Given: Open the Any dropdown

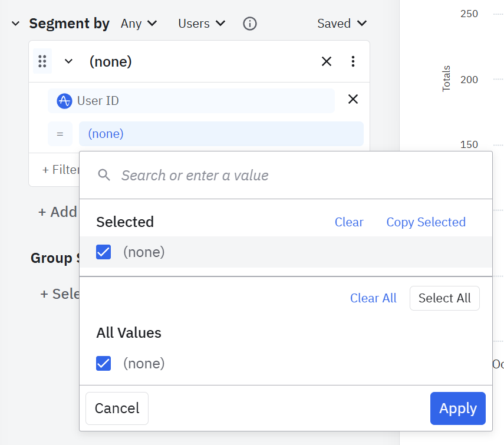Looking at the screenshot, I should point(139,24).
